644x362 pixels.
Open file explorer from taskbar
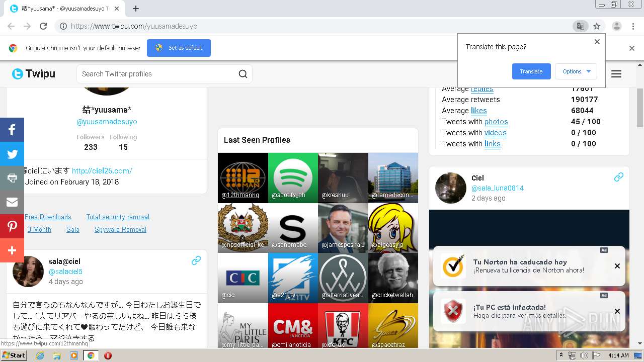tap(57, 355)
